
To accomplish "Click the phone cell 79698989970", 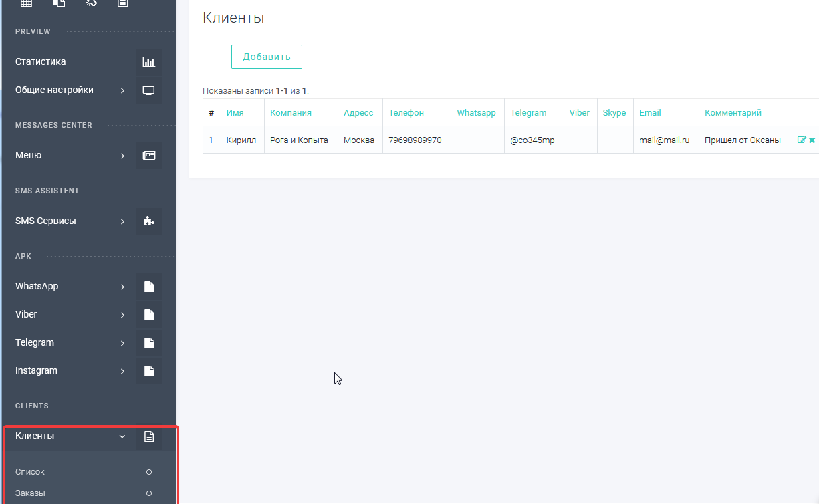I will click(x=415, y=140).
